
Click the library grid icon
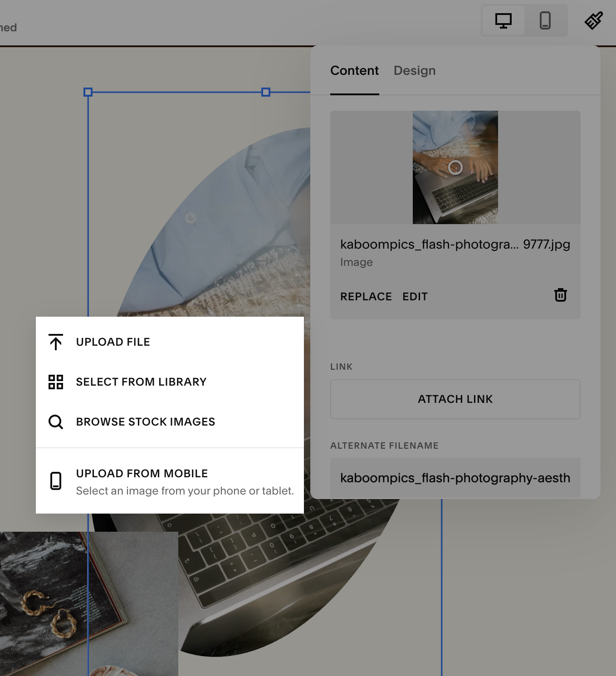[x=56, y=382]
